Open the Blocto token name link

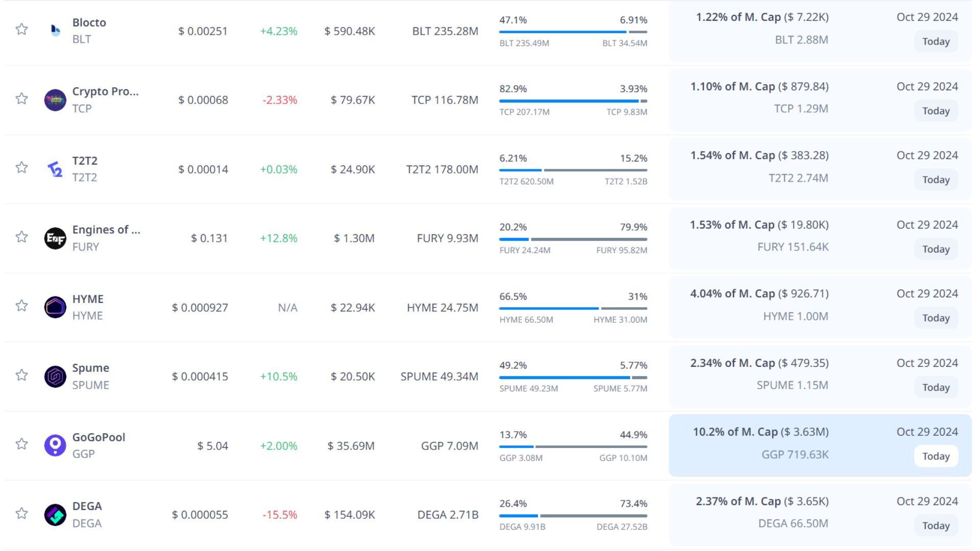[x=89, y=22]
